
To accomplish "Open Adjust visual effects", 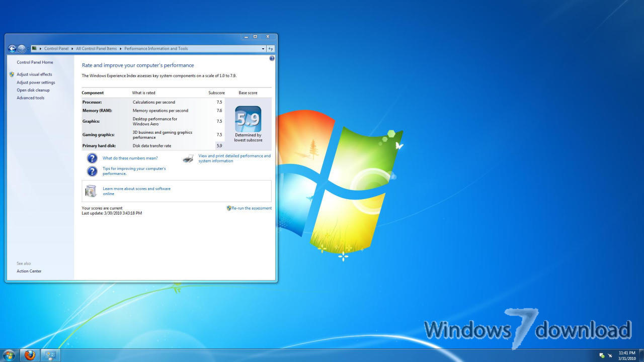I will point(34,74).
